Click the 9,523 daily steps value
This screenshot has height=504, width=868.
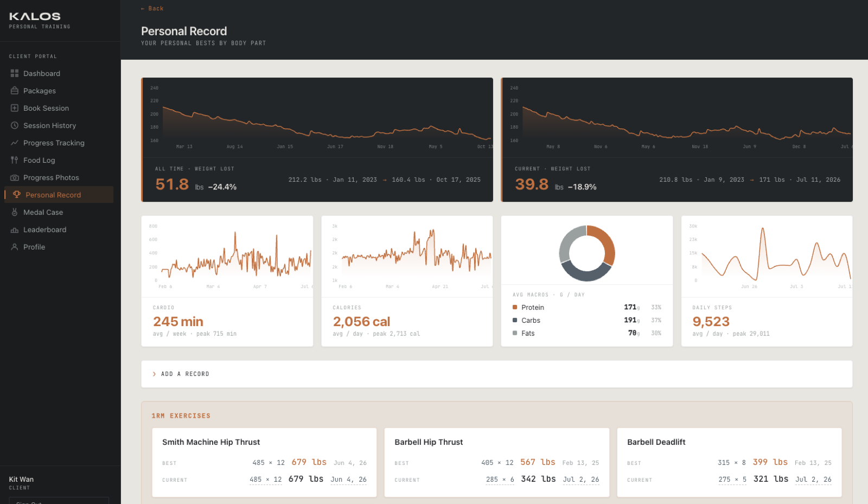coord(711,322)
